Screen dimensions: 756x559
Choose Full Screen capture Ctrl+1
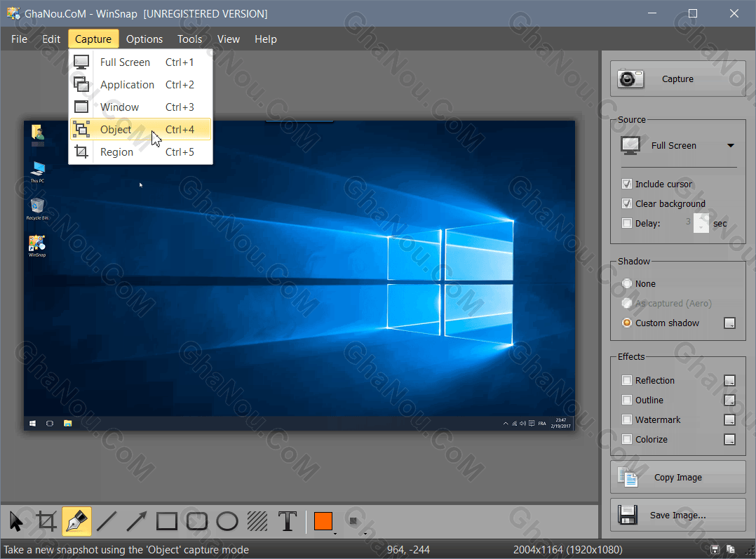pyautogui.click(x=140, y=62)
